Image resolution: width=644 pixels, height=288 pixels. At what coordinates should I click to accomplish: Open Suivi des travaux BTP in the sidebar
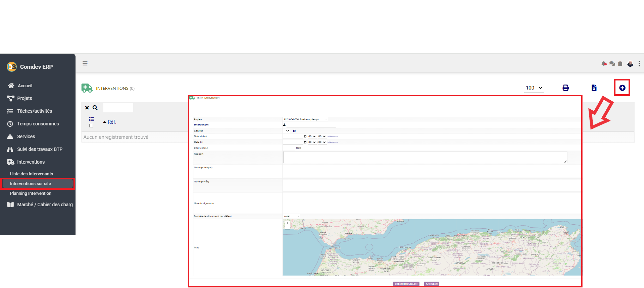pos(40,149)
